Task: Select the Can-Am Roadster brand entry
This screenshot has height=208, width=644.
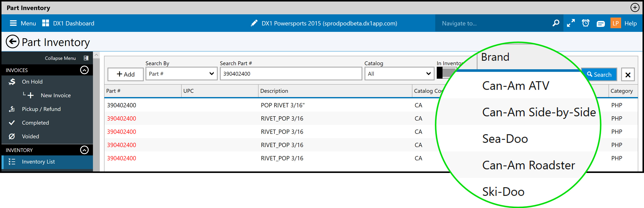Action: pos(528,165)
